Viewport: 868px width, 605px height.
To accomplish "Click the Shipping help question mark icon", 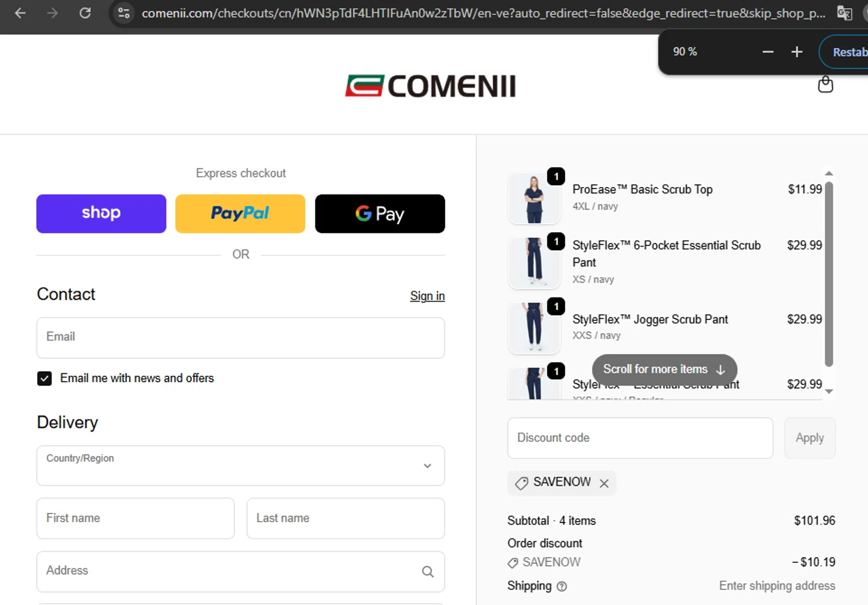I will tap(561, 586).
